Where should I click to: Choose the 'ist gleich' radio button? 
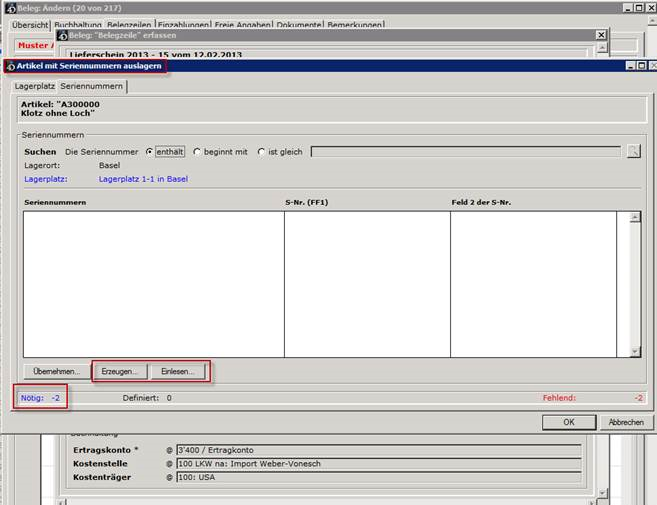tap(262, 152)
